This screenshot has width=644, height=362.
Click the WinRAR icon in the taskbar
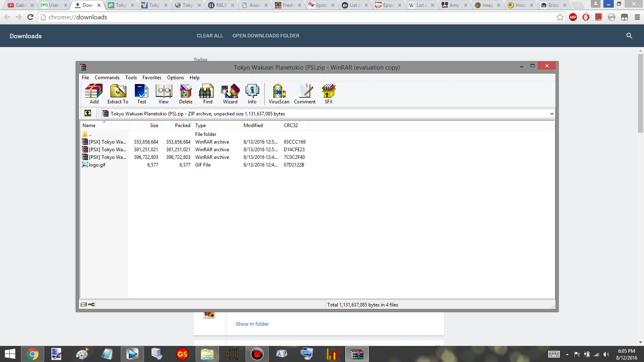pyautogui.click(x=357, y=354)
